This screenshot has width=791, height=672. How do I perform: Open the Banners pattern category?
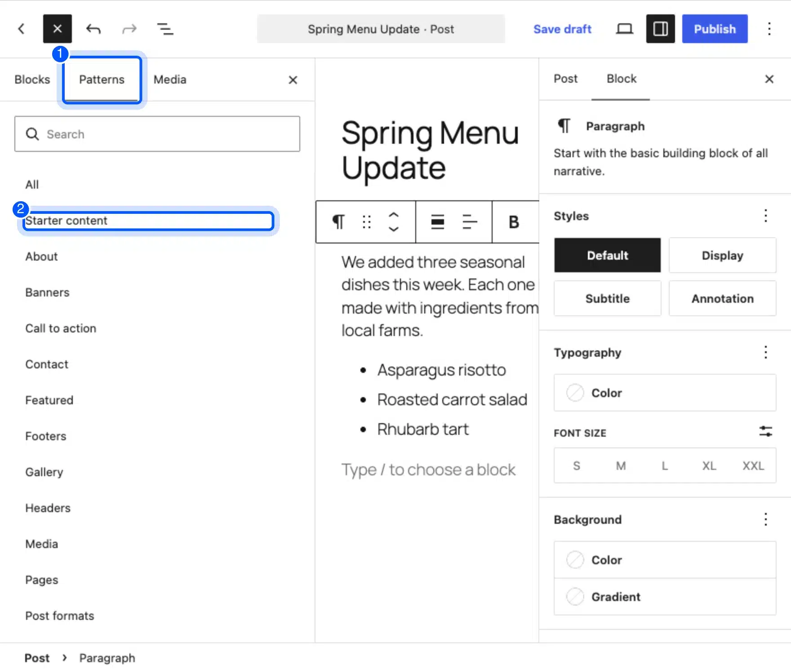pos(47,292)
